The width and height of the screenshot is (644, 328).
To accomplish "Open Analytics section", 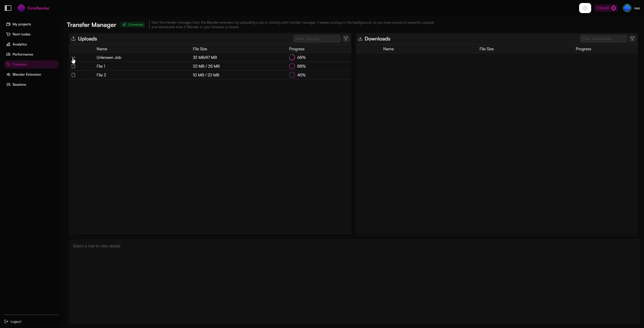I will coord(31,44).
